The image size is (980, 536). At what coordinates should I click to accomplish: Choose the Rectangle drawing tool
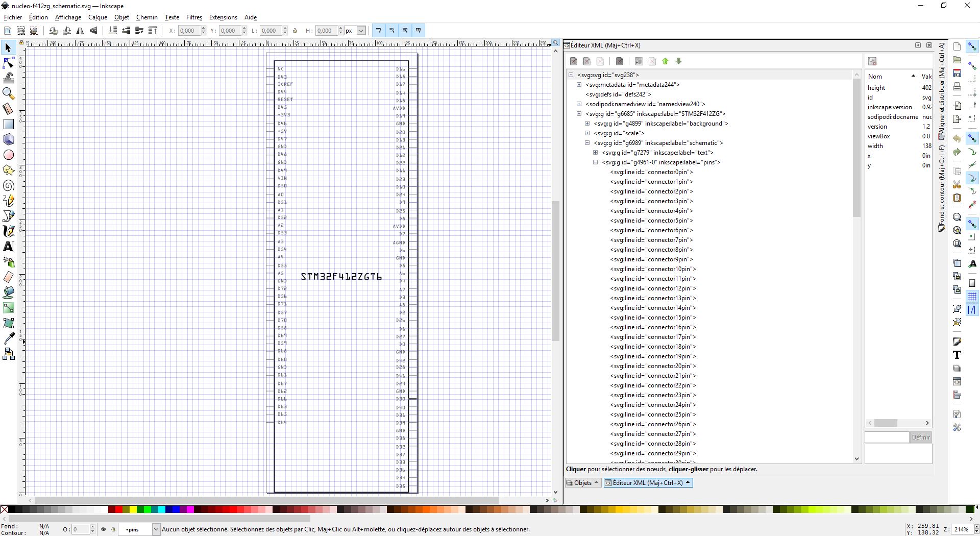point(9,124)
